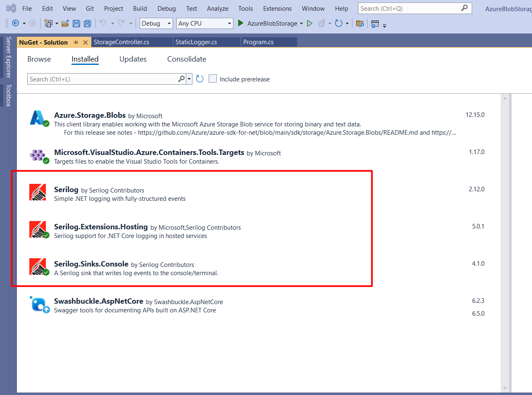532x395 pixels.
Task: Click the Undo arrow icon
Action: pyautogui.click(x=103, y=24)
